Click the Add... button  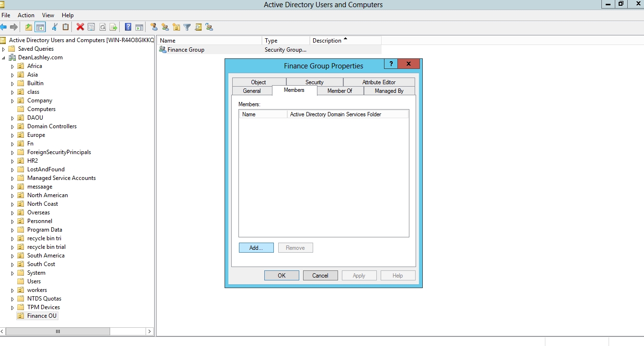click(x=256, y=248)
